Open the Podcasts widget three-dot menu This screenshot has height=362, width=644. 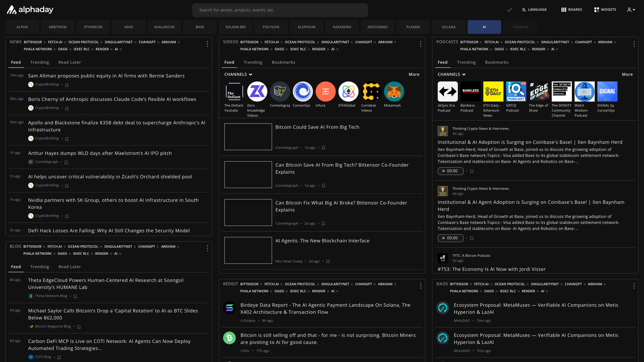point(634,44)
